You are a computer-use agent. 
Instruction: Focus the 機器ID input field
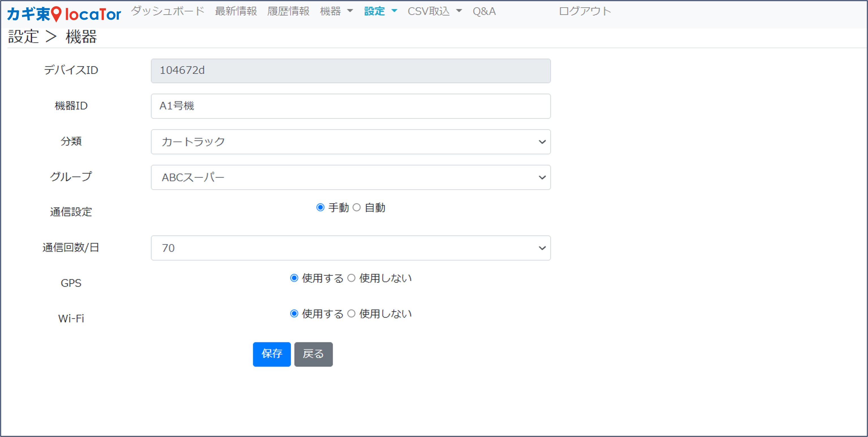(x=351, y=106)
